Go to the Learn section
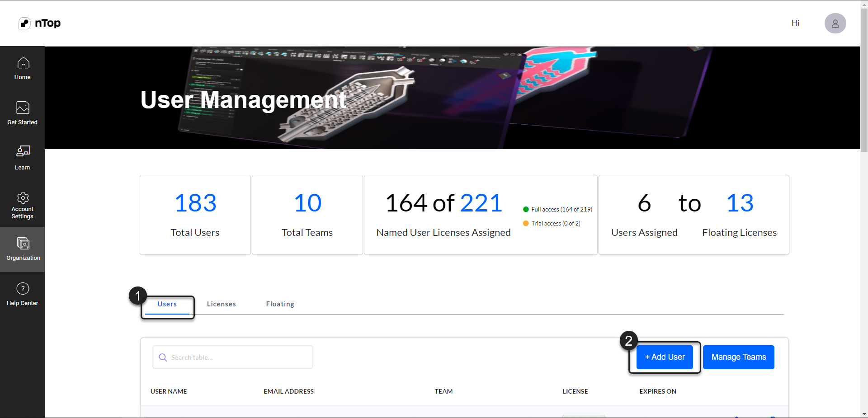Viewport: 868px width, 418px height. (x=23, y=158)
